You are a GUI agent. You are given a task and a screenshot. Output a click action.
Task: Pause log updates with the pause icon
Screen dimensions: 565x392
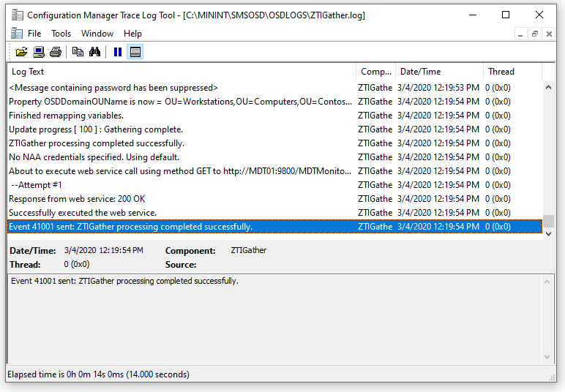point(117,52)
